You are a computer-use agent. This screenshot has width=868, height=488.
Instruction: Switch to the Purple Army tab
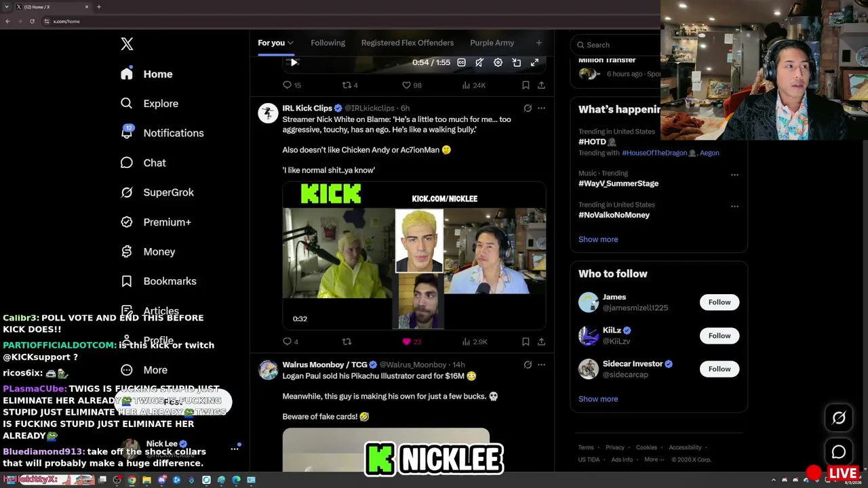pos(492,43)
